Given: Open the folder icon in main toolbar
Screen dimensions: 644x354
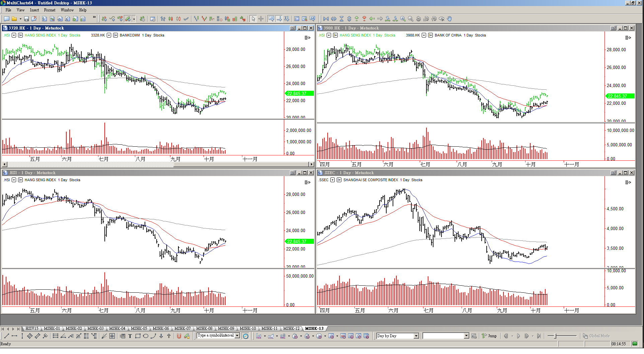Looking at the screenshot, I should [x=14, y=19].
